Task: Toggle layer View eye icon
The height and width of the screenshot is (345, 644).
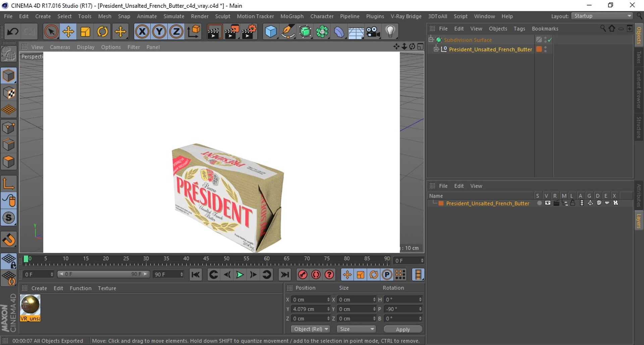Action: [x=548, y=203]
